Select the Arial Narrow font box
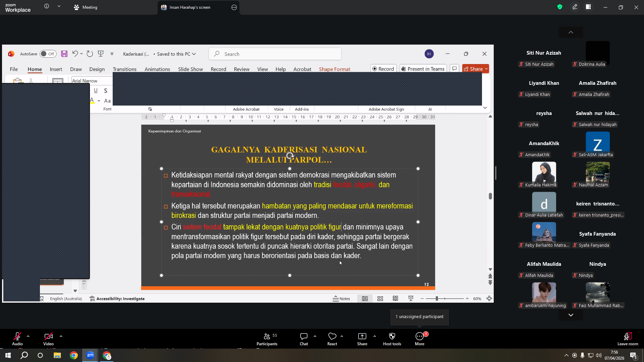 click(92, 81)
